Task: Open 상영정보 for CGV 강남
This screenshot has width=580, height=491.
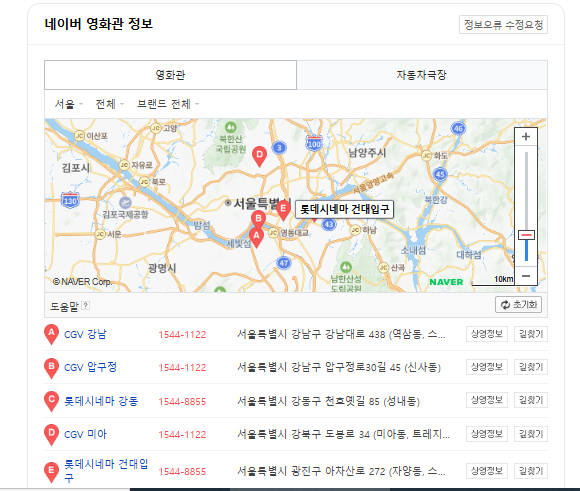Action: 487,334
